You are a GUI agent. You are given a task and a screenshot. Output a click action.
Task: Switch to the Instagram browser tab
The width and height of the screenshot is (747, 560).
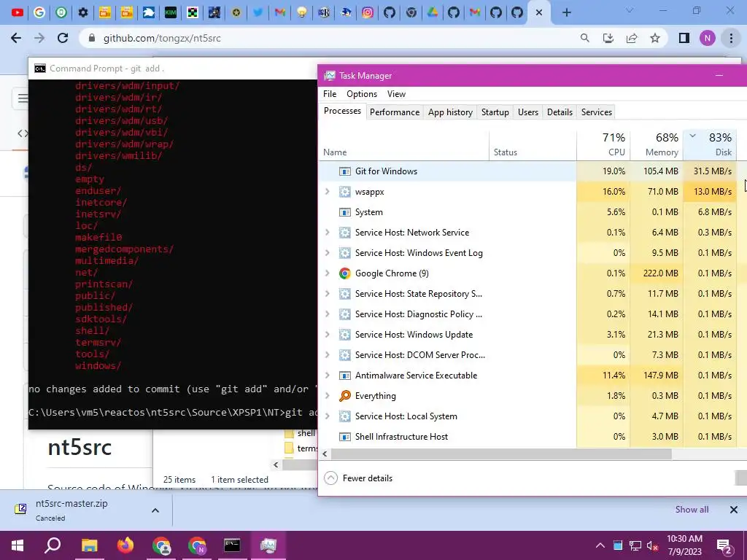368,12
